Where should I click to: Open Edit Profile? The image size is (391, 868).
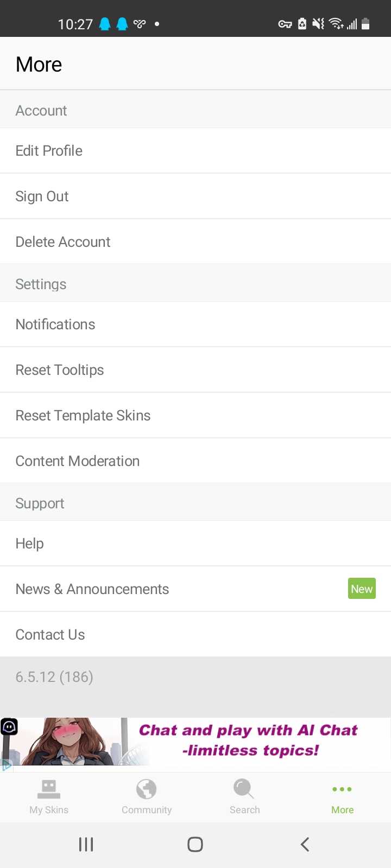click(x=195, y=151)
